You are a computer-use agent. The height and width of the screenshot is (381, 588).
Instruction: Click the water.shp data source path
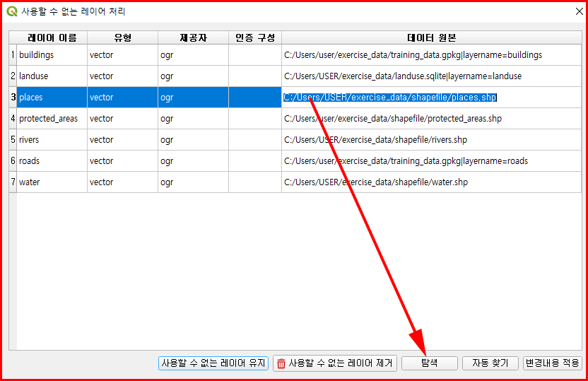coord(431,182)
